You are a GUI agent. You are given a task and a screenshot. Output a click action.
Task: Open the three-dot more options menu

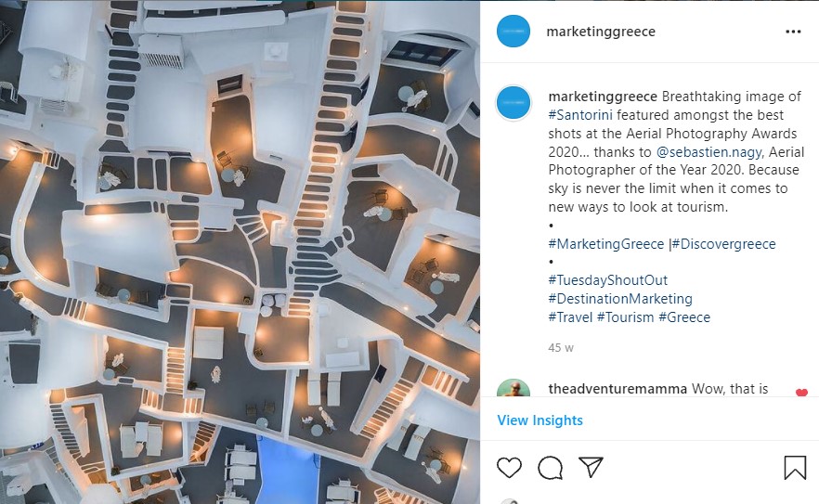[793, 32]
